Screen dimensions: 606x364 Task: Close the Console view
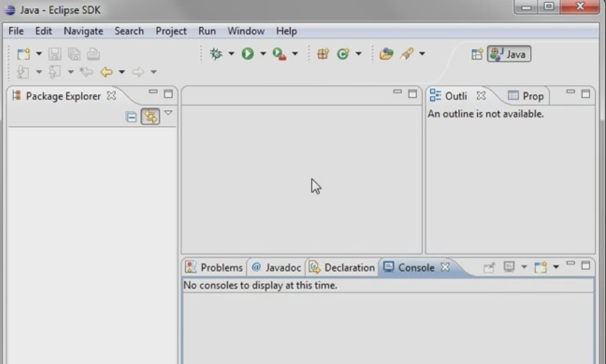(445, 267)
